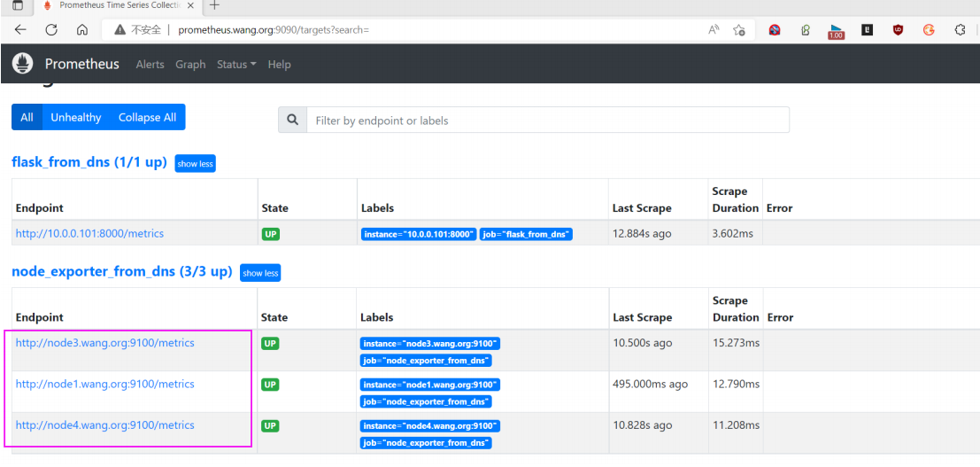
Task: Click job label badge in node3 row
Action: 426,361
